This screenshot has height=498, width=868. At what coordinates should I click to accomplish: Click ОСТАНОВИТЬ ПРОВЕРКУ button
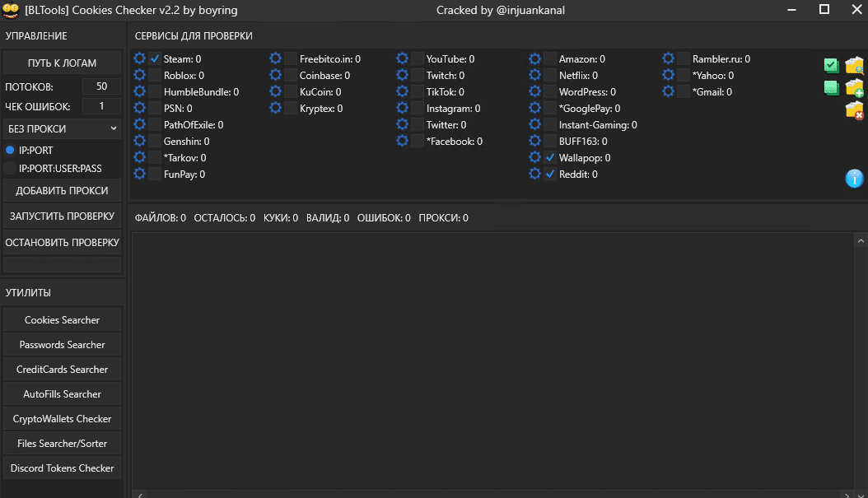click(62, 242)
